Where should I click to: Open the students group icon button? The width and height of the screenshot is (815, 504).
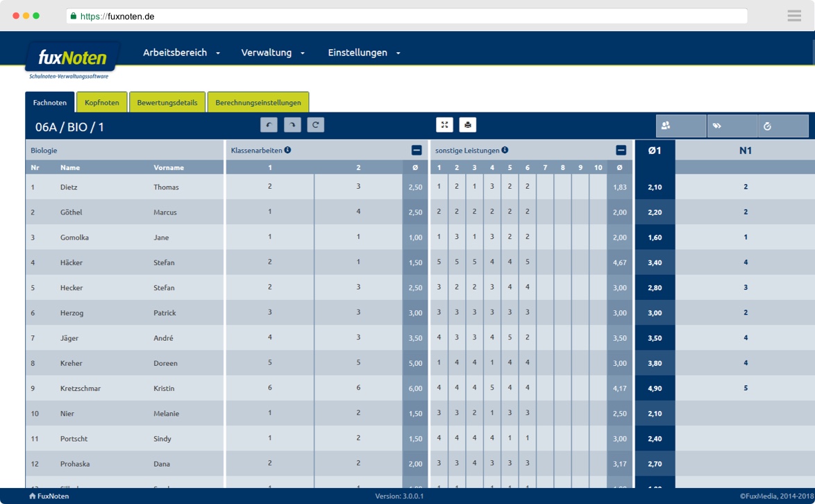click(681, 126)
